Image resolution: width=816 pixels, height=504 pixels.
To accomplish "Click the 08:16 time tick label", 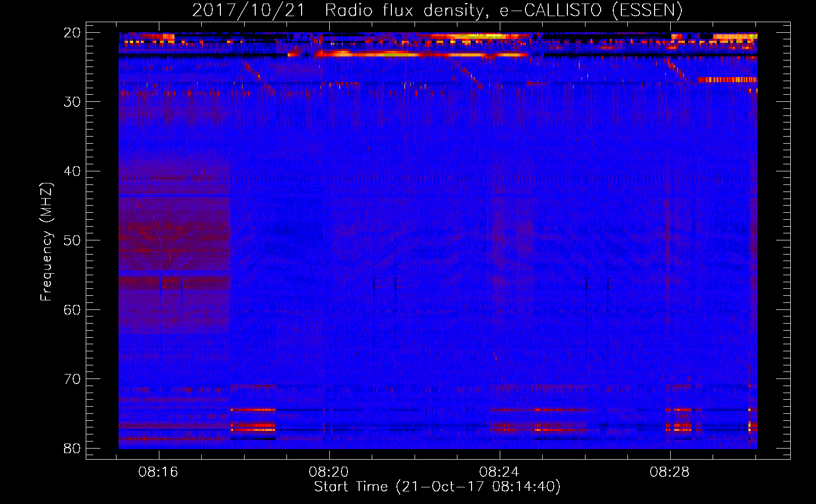I will click(158, 472).
